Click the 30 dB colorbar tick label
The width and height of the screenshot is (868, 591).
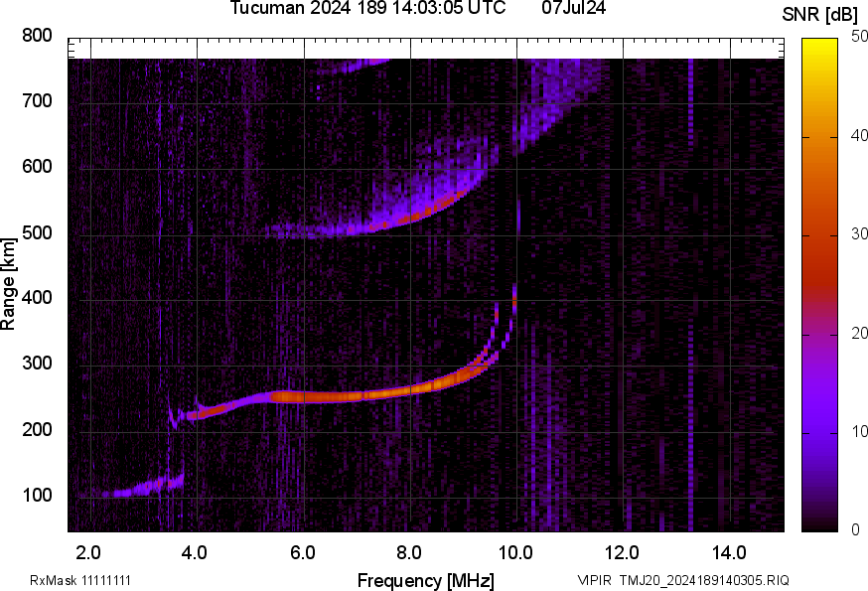[859, 234]
